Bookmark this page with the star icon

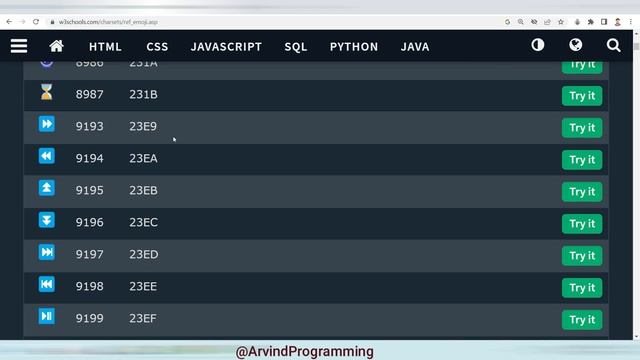[561, 22]
